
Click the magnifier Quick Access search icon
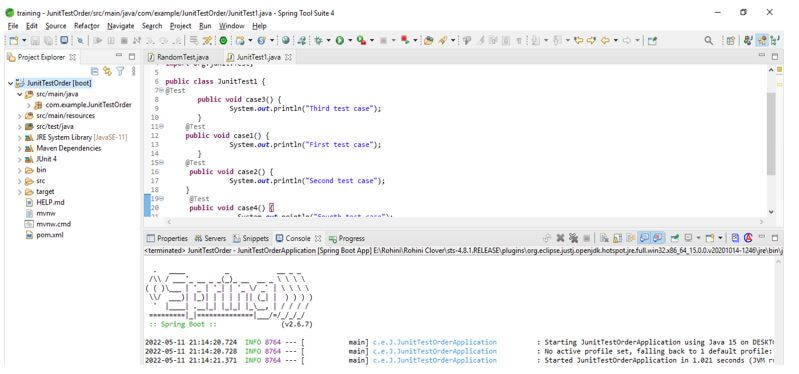(x=708, y=41)
